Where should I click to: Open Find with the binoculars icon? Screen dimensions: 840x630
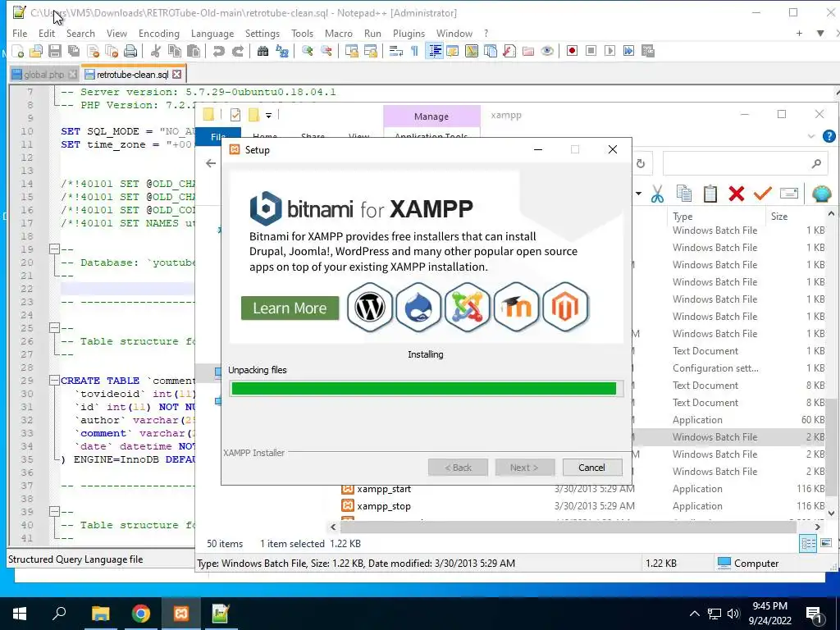coord(262,51)
